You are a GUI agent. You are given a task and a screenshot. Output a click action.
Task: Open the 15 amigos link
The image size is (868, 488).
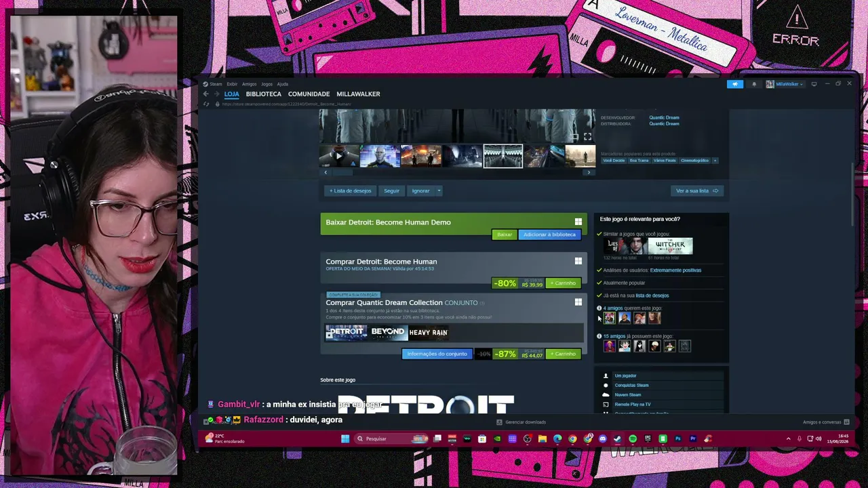tap(614, 336)
